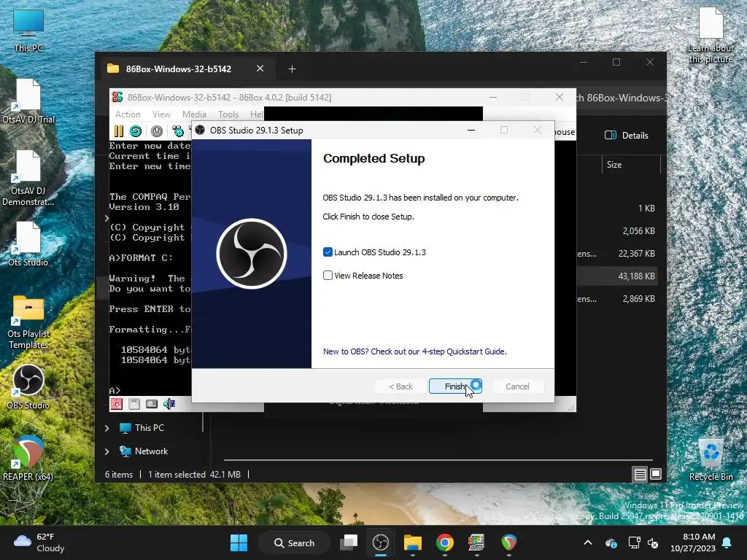This screenshot has width=747, height=560.
Task: Open the notifications bell icon
Action: pos(727,542)
